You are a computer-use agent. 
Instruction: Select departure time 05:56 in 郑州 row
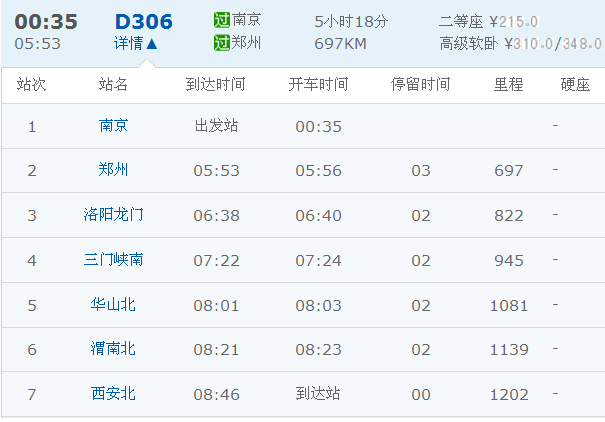tap(318, 170)
